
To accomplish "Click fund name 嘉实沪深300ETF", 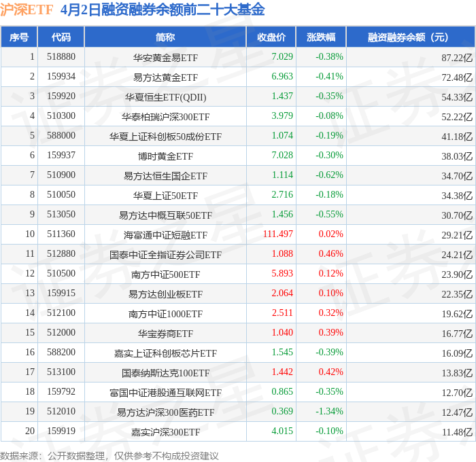I will coord(165,432).
